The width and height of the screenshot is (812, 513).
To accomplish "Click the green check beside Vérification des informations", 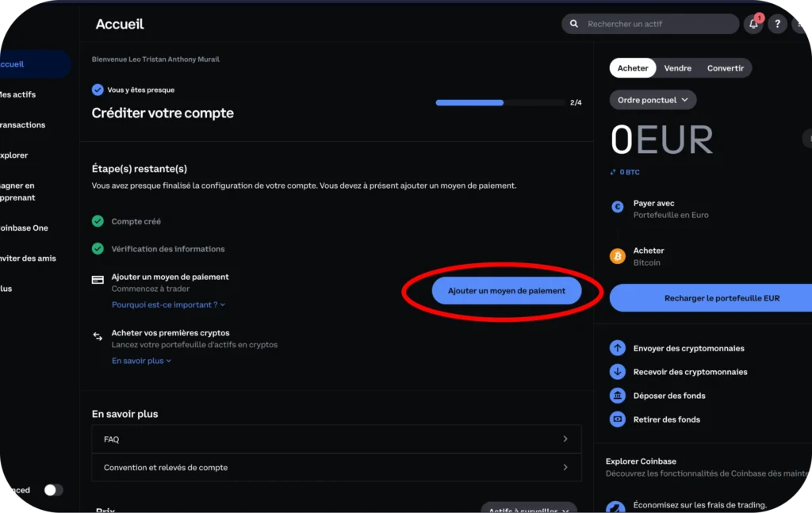I will coord(98,248).
